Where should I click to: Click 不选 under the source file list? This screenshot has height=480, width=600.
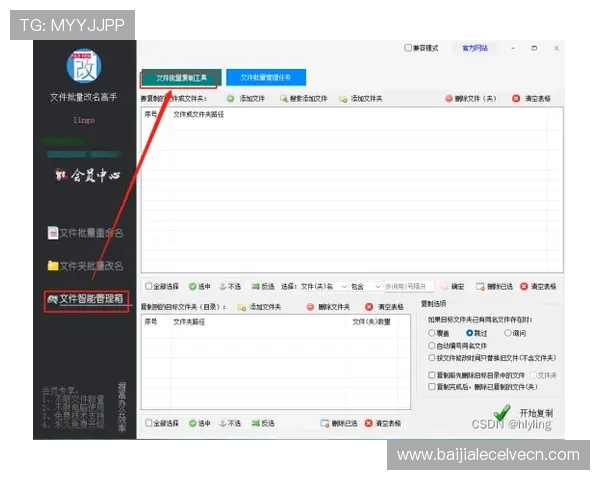[230, 286]
